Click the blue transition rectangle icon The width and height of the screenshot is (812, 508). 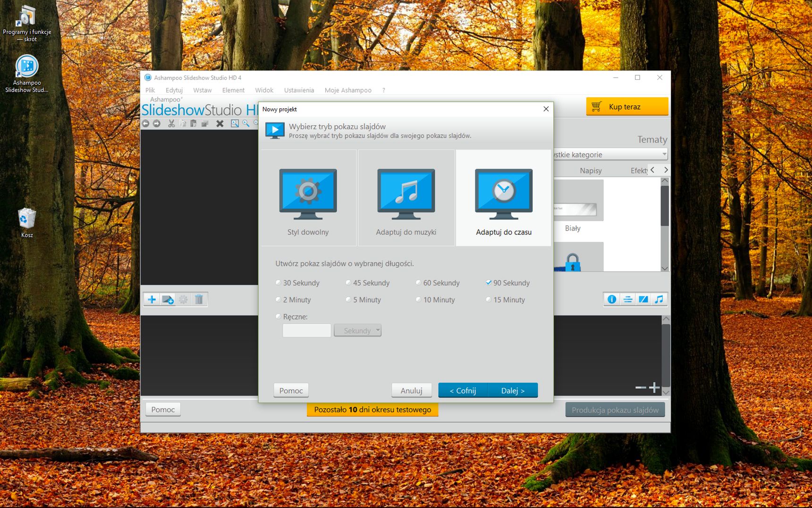tap(643, 299)
